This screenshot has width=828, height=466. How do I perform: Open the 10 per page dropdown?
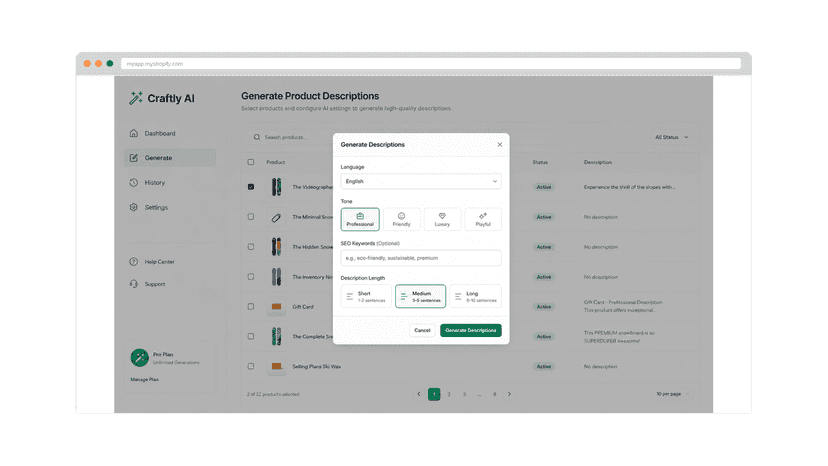click(672, 394)
